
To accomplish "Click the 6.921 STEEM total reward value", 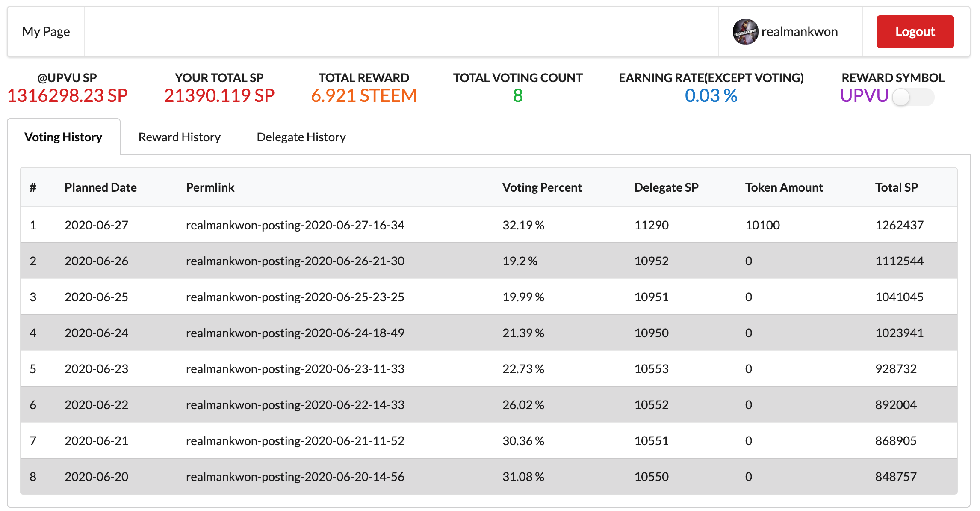I will pos(363,95).
